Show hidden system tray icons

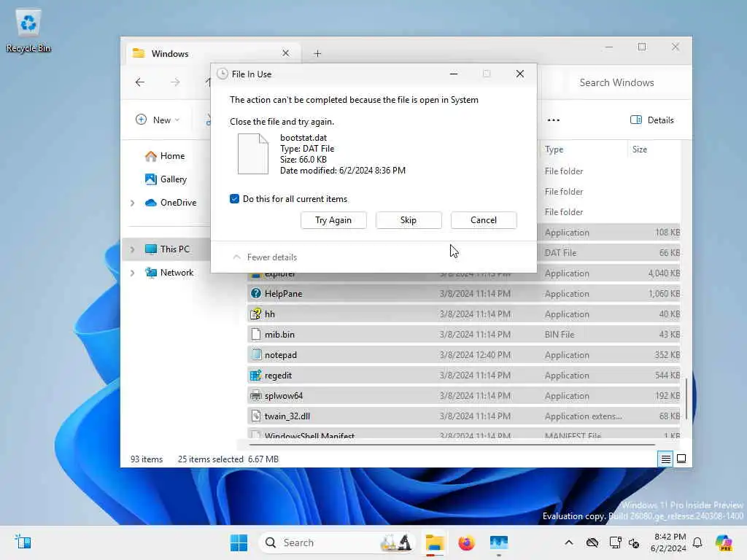tap(569, 542)
